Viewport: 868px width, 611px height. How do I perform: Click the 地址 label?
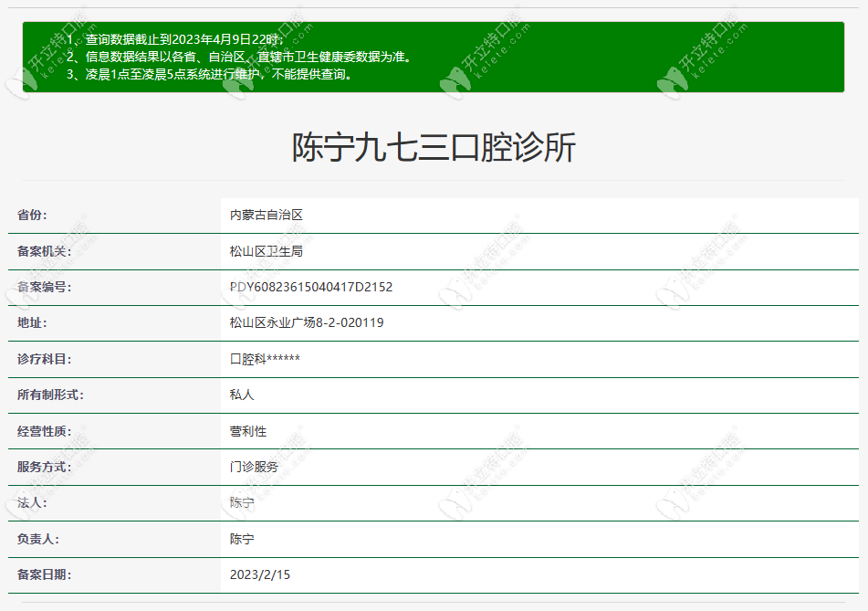(32, 322)
